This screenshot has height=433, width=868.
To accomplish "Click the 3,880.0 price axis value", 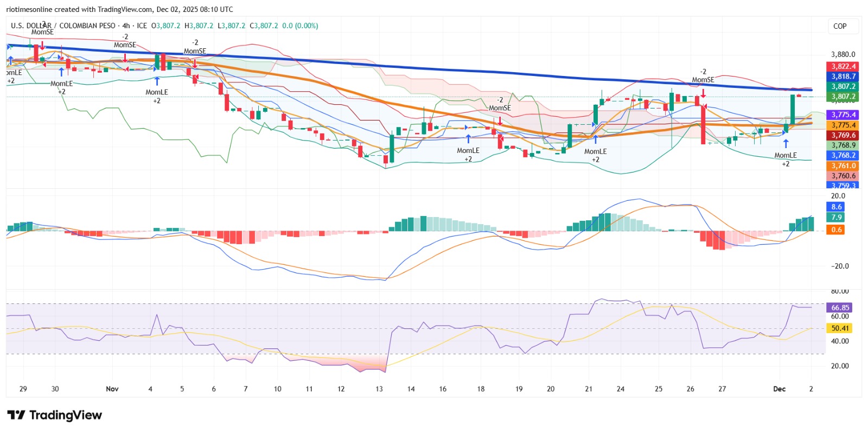I will (843, 54).
